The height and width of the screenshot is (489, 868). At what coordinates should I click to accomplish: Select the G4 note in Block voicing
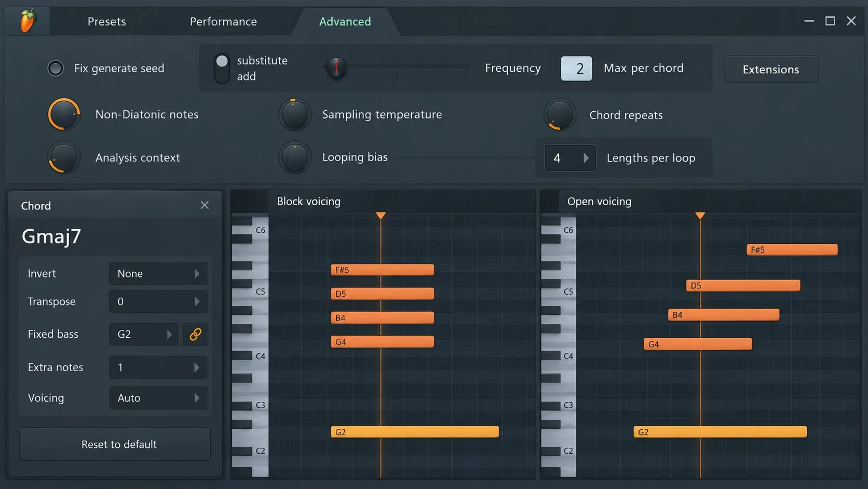383,341
